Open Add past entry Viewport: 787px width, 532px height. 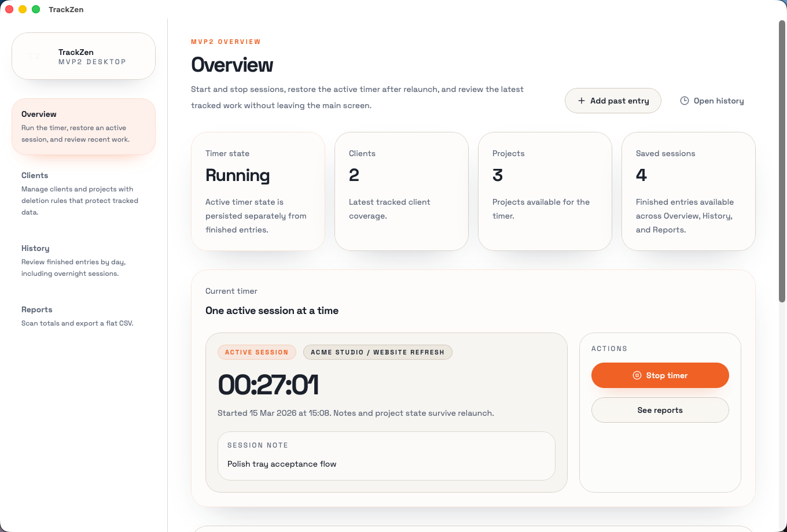tap(613, 100)
